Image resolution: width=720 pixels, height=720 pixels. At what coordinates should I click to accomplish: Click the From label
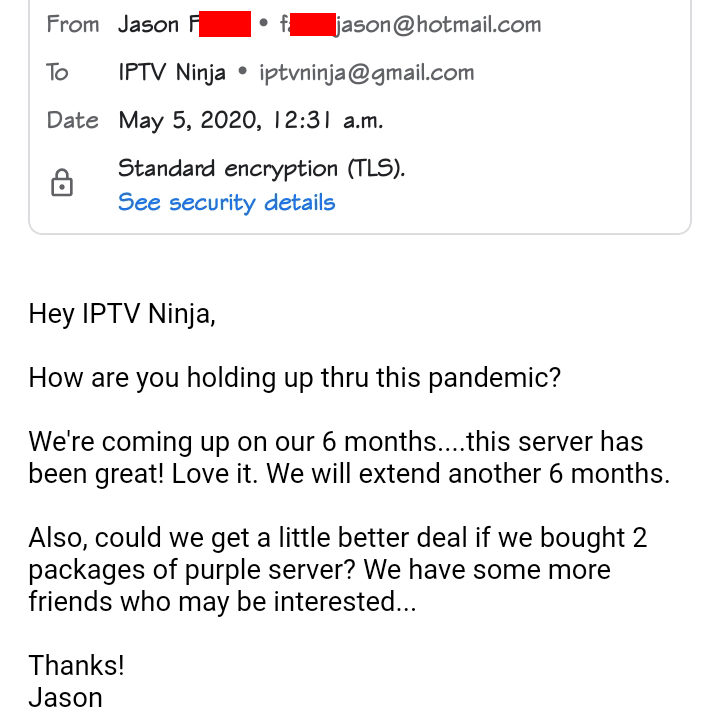pyautogui.click(x=73, y=24)
